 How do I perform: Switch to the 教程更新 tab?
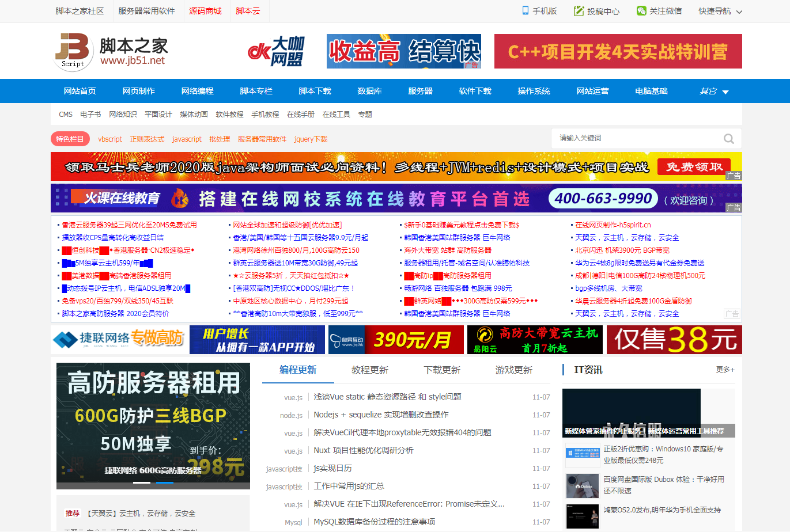tap(369, 370)
